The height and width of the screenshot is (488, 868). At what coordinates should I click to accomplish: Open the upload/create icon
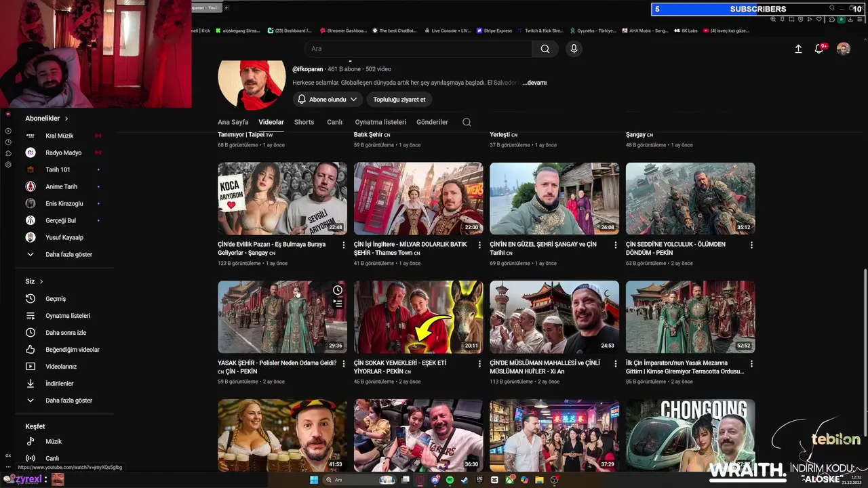798,49
